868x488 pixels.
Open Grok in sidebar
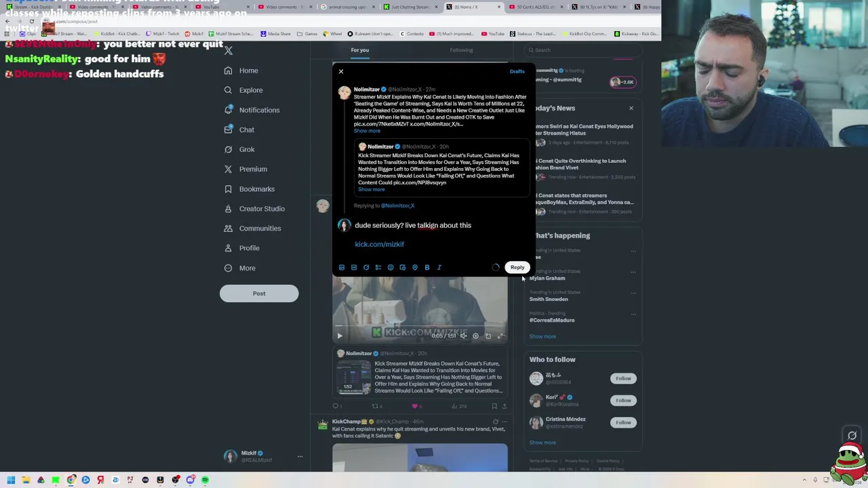click(239, 149)
